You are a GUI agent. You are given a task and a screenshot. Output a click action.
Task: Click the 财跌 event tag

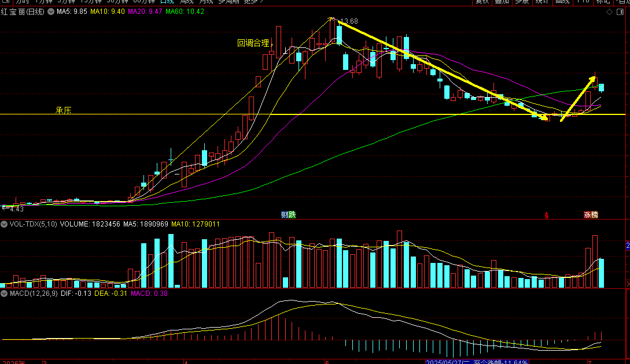pyautogui.click(x=289, y=215)
